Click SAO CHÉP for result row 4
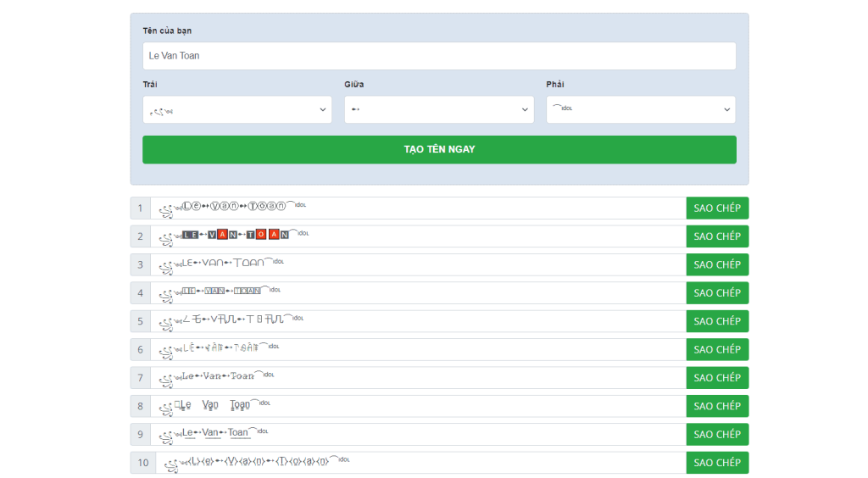 tap(717, 293)
